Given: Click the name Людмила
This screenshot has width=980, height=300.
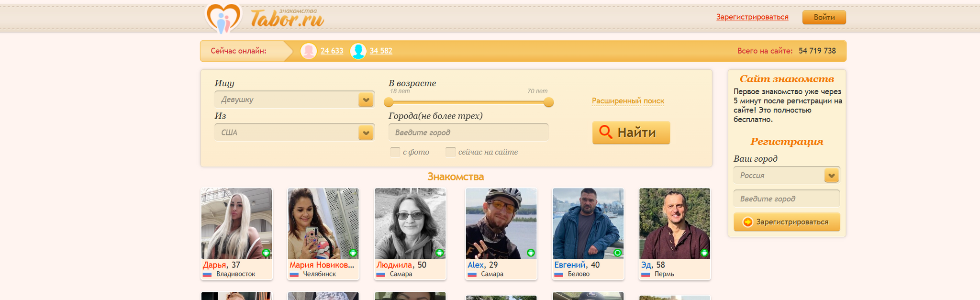Looking at the screenshot, I should tap(394, 265).
